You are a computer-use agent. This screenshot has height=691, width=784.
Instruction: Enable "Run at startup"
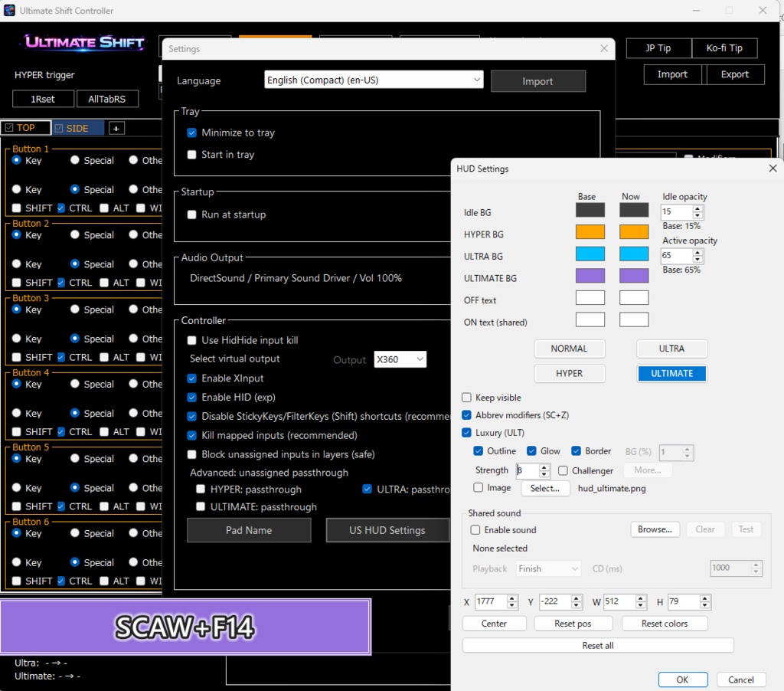(191, 215)
